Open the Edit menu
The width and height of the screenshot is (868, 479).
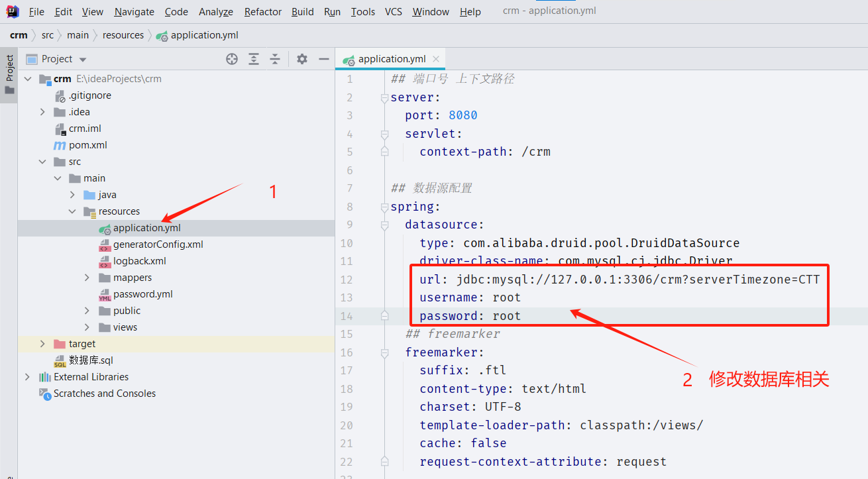point(64,12)
